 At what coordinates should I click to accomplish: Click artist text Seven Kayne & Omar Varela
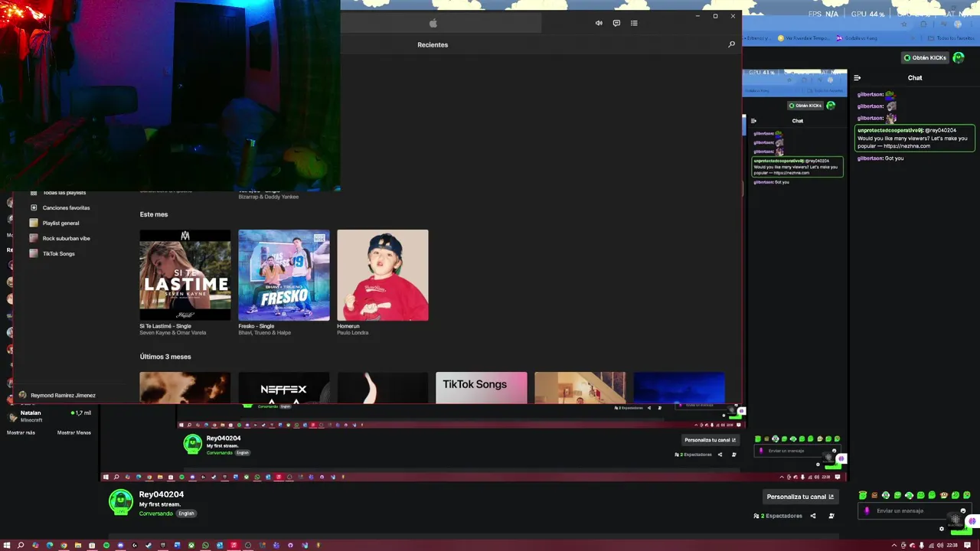(173, 333)
